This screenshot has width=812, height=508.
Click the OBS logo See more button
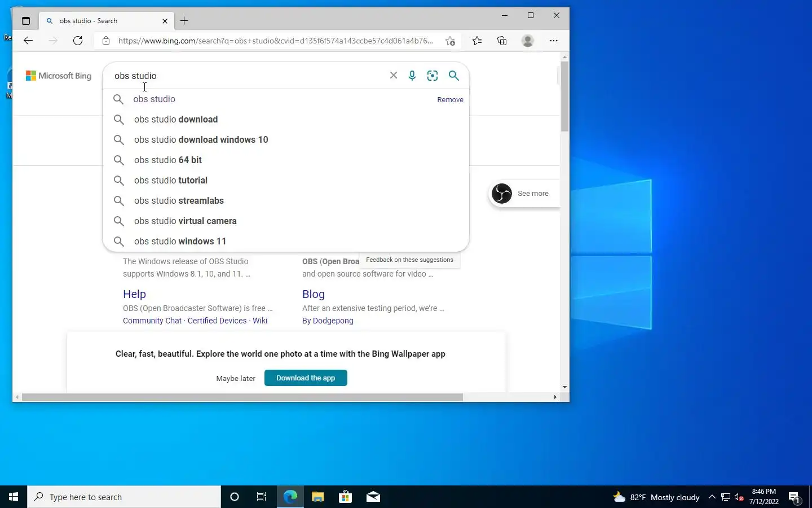tap(523, 194)
